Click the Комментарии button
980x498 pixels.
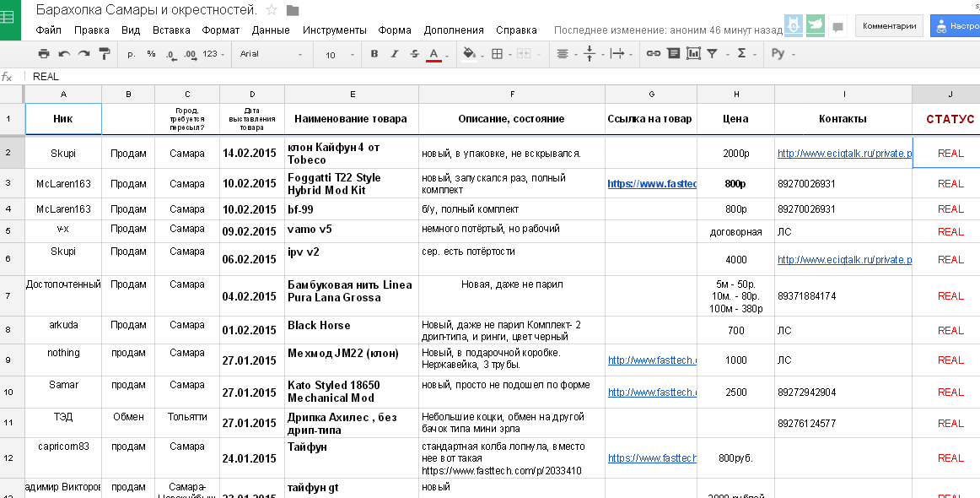tap(889, 26)
